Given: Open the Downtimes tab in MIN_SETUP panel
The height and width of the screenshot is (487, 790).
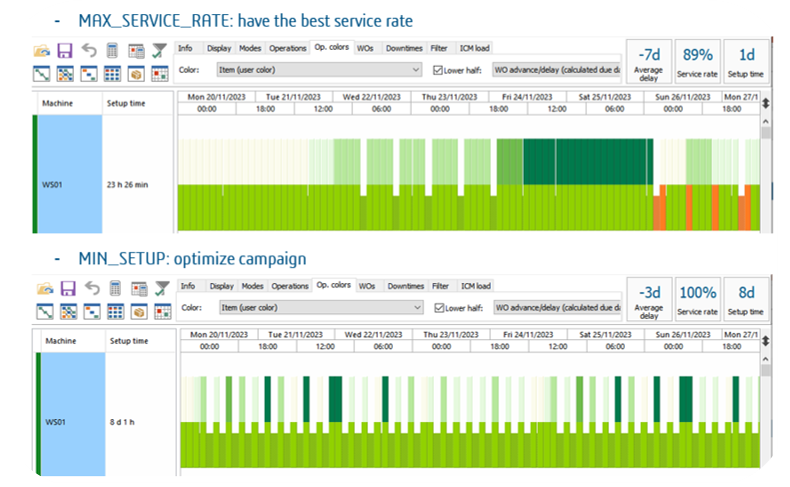Looking at the screenshot, I should pos(405,286).
